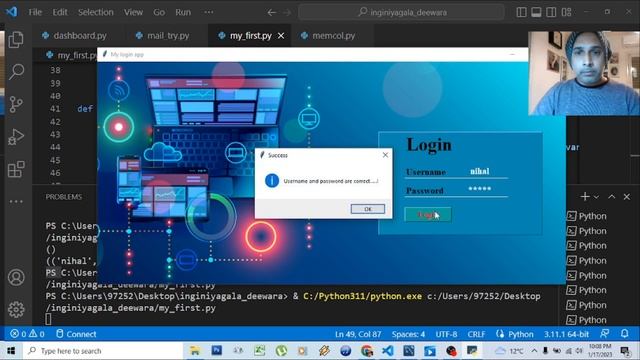
Task: Create a new terminal with plus icon
Action: pyautogui.click(x=584, y=197)
